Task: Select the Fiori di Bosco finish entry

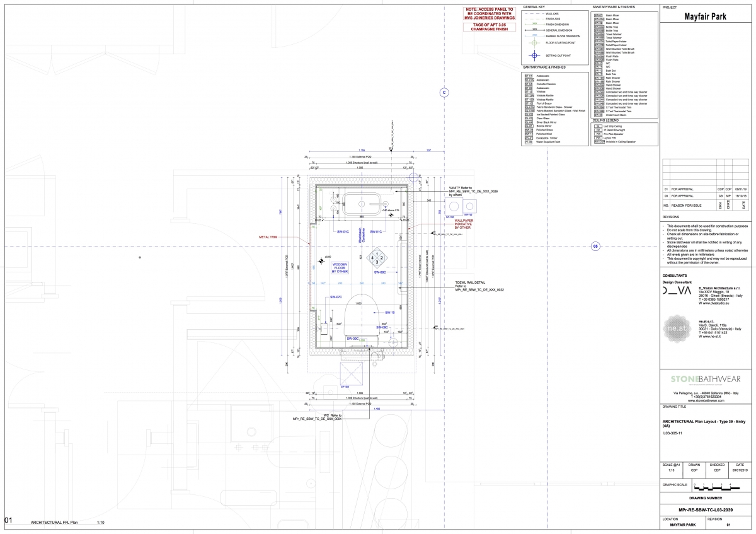Action: click(539, 103)
